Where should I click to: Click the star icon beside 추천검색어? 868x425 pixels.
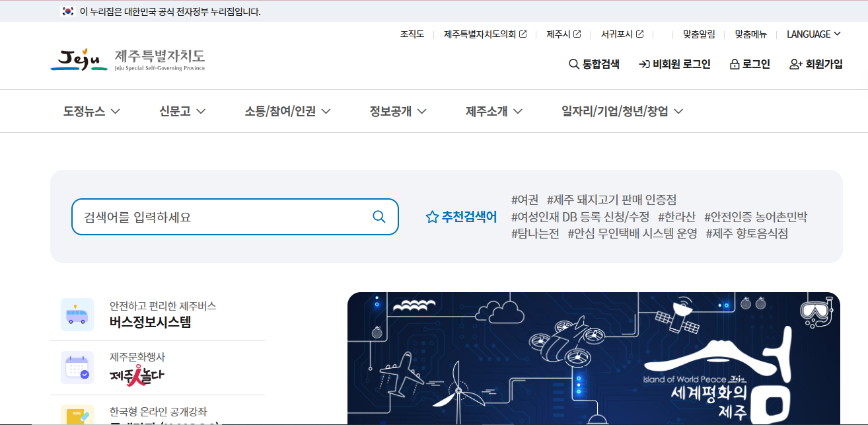point(432,217)
